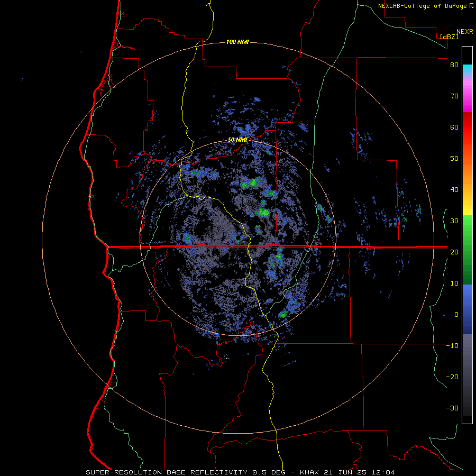Click the 10 value on dBZ scale
The width and height of the screenshot is (476, 476).
(454, 283)
